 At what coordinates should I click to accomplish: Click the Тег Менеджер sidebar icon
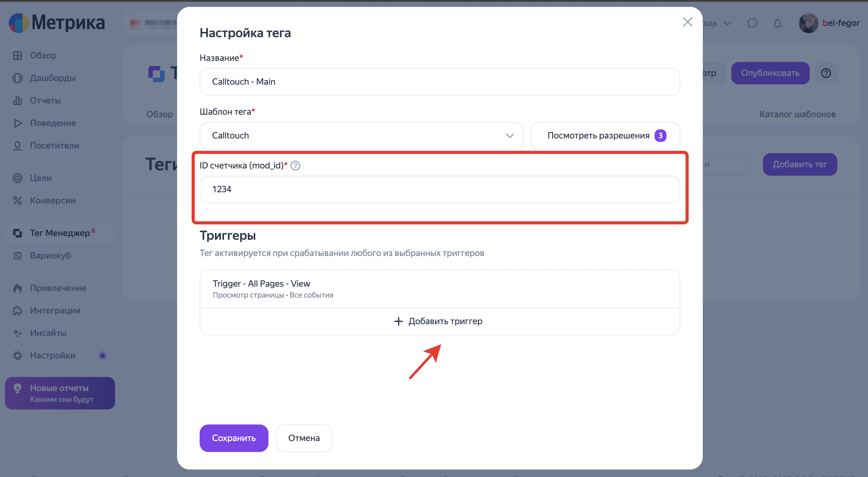click(x=18, y=233)
